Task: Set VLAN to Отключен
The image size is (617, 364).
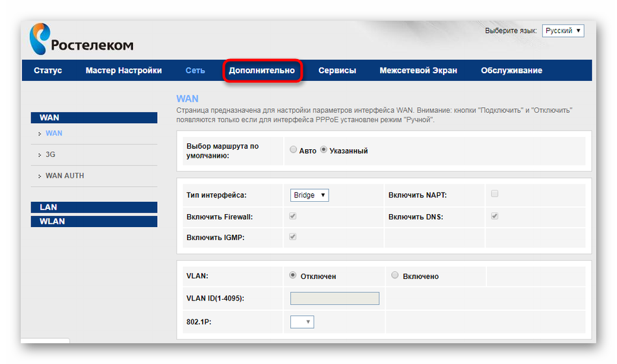Action: (294, 276)
